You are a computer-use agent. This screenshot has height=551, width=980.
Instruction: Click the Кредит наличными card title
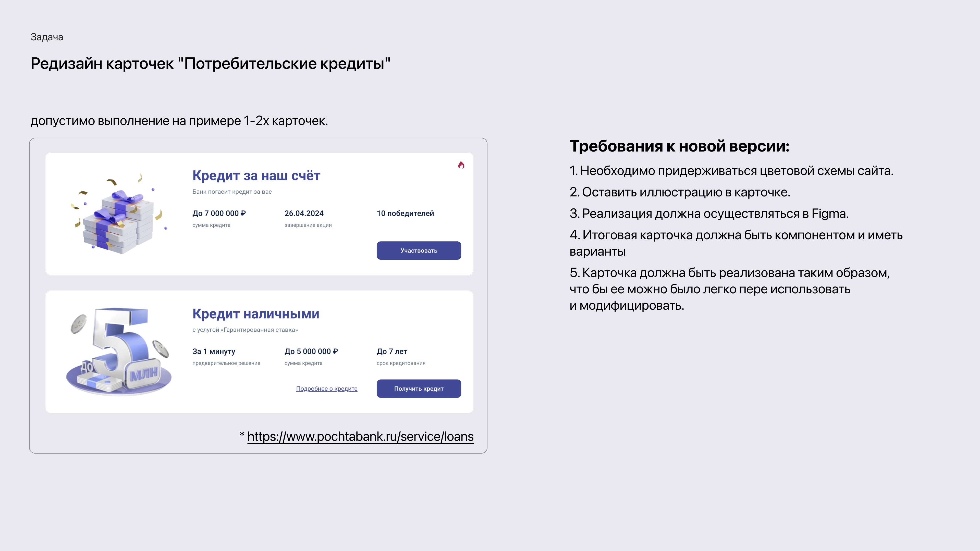256,314
